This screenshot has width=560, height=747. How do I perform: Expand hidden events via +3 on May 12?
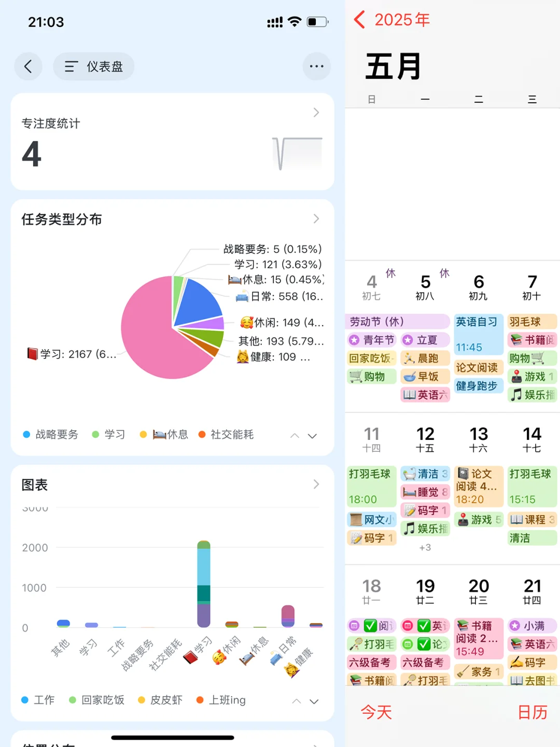point(425,547)
